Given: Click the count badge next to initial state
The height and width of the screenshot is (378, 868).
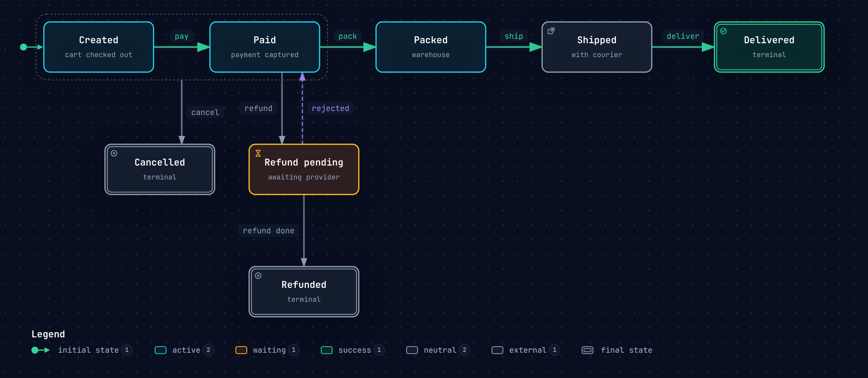Looking at the screenshot, I should [x=127, y=350].
